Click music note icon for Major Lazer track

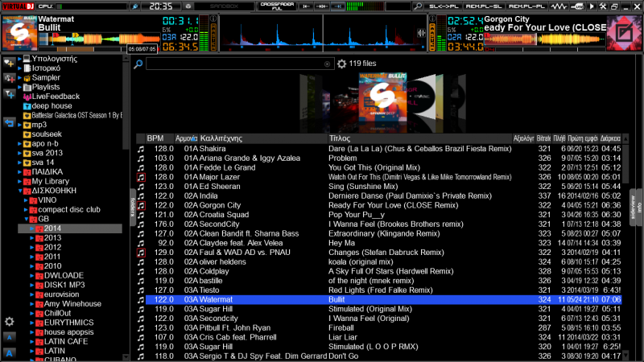point(141,177)
